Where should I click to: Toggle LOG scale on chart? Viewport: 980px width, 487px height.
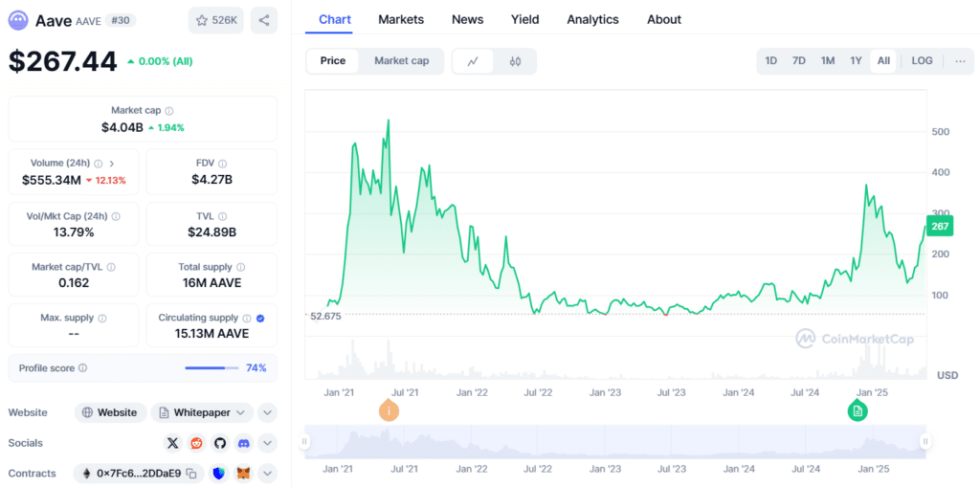(922, 60)
